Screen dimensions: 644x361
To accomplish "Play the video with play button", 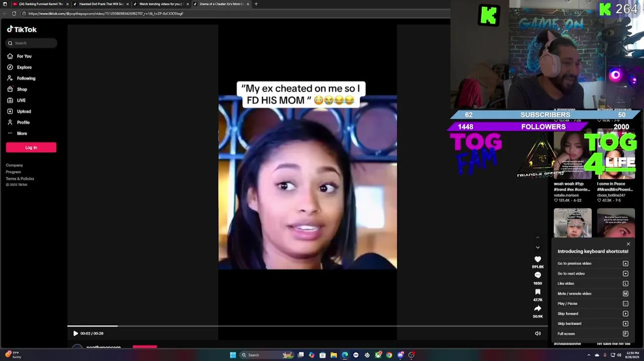I will tap(75, 333).
